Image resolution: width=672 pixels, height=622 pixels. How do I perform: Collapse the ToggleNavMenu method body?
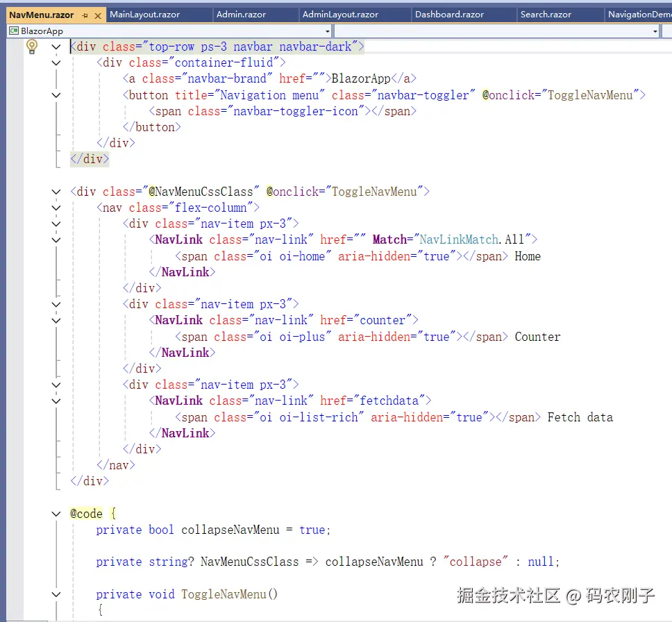coord(56,594)
